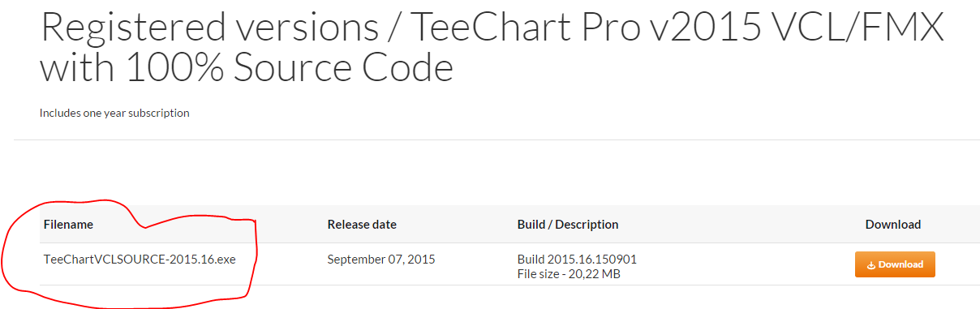980x309 pixels.
Task: Click the Filename column header
Action: click(x=68, y=225)
